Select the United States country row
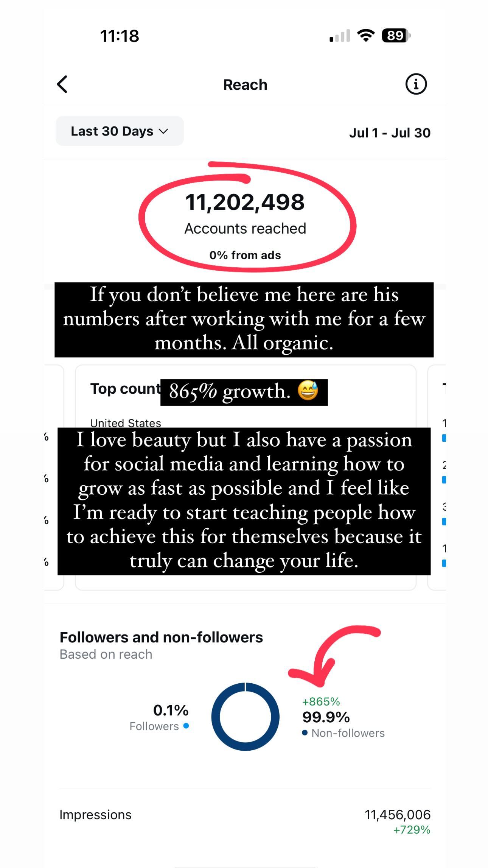Image resolution: width=488 pixels, height=868 pixels. [x=126, y=422]
